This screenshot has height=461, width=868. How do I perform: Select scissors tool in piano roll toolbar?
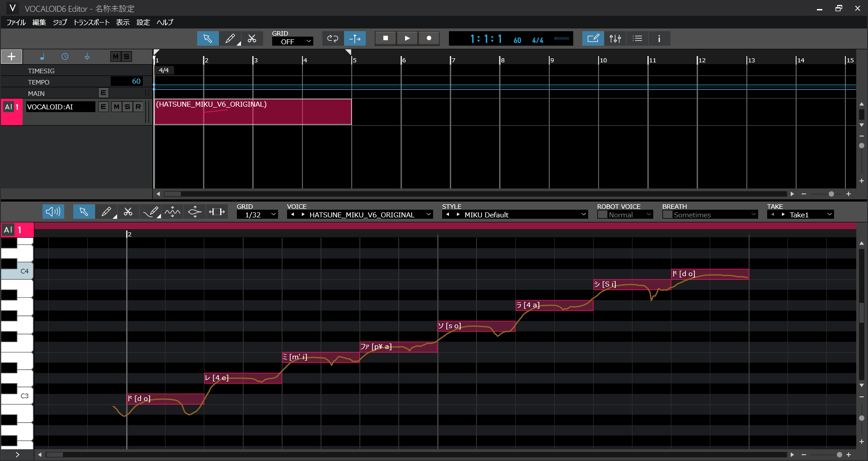point(128,212)
